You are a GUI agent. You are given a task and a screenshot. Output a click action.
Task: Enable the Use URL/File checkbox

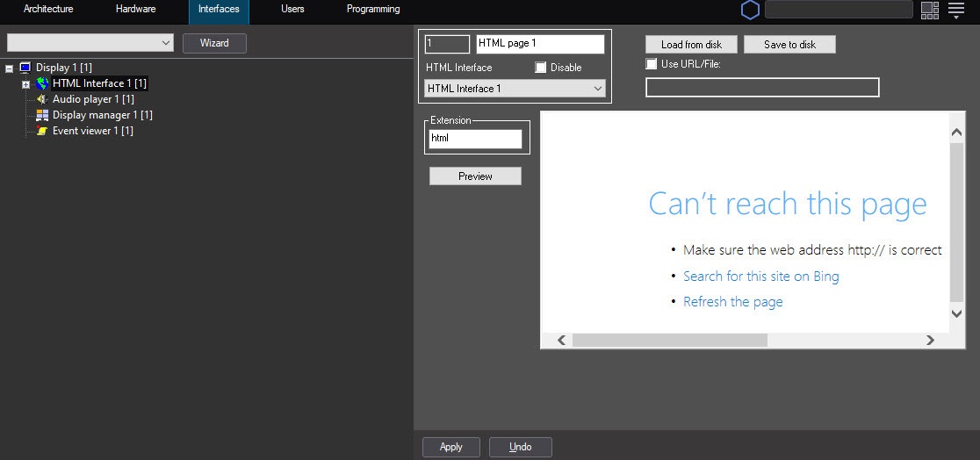[652, 64]
